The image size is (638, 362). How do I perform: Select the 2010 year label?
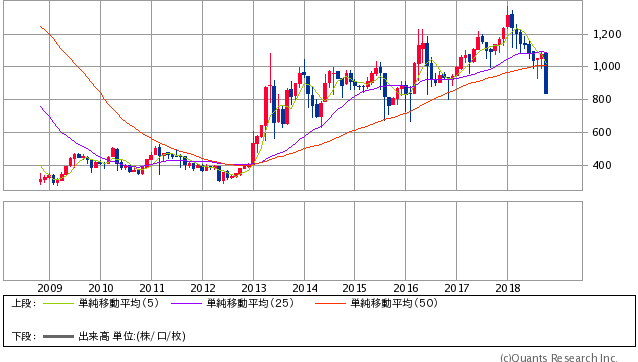101,288
